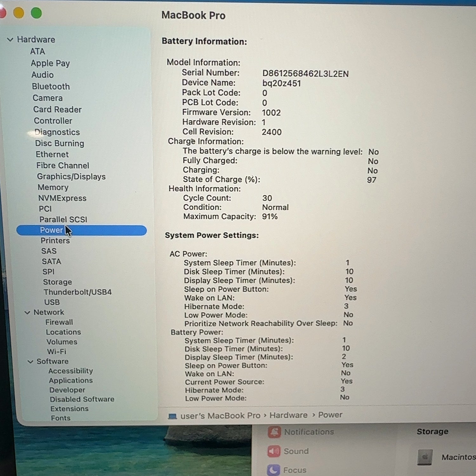Open the Memory hardware entry
This screenshot has width=476, height=476.
click(x=53, y=187)
